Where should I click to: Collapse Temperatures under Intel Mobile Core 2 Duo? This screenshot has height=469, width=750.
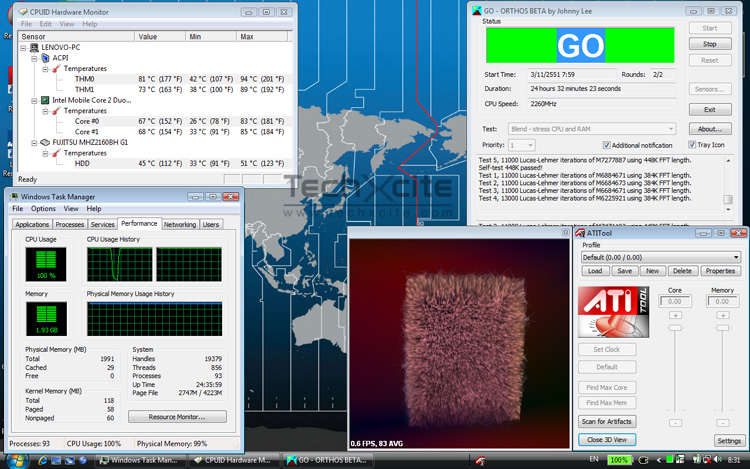(45, 111)
